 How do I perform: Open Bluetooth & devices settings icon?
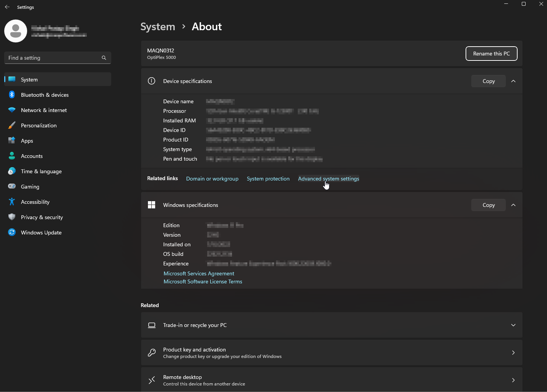12,95
